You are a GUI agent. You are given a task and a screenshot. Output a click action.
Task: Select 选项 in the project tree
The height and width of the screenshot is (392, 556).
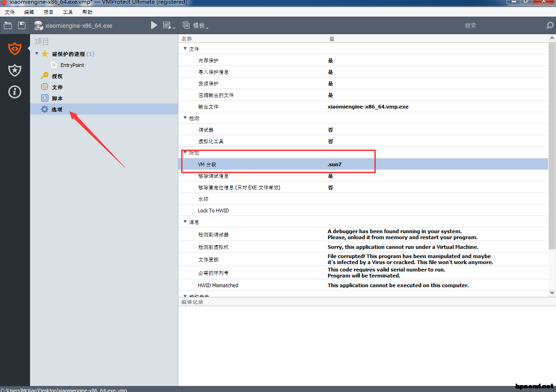click(57, 109)
